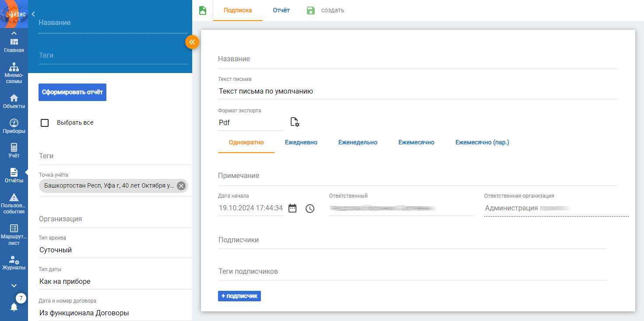Remove the Точка учёта chip with X icon

pos(181,185)
